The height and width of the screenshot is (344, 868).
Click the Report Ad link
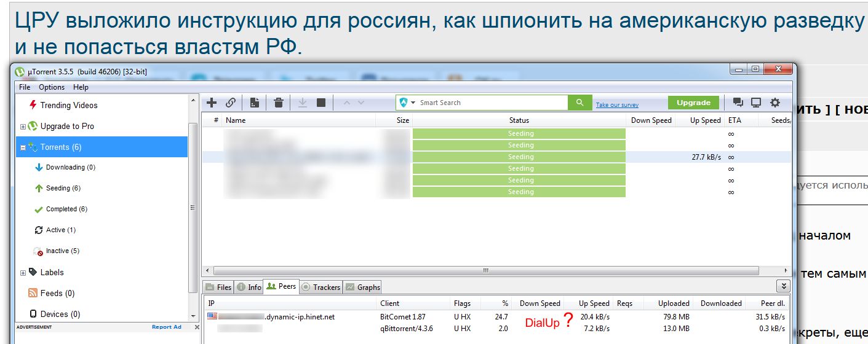167,327
